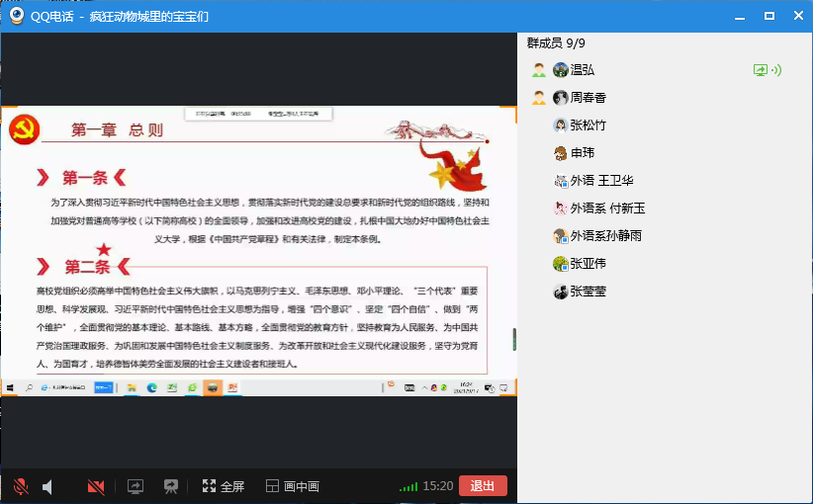This screenshot has width=813, height=504.
Task: Select member 温弘 in the list
Action: coord(583,70)
